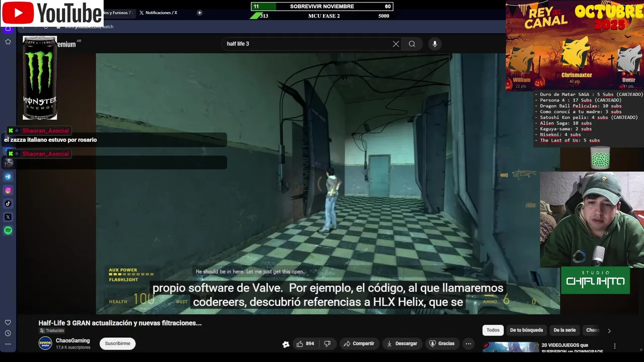This screenshot has width=644, height=362.
Task: Open new browser tab with plus button
Action: tap(200, 13)
